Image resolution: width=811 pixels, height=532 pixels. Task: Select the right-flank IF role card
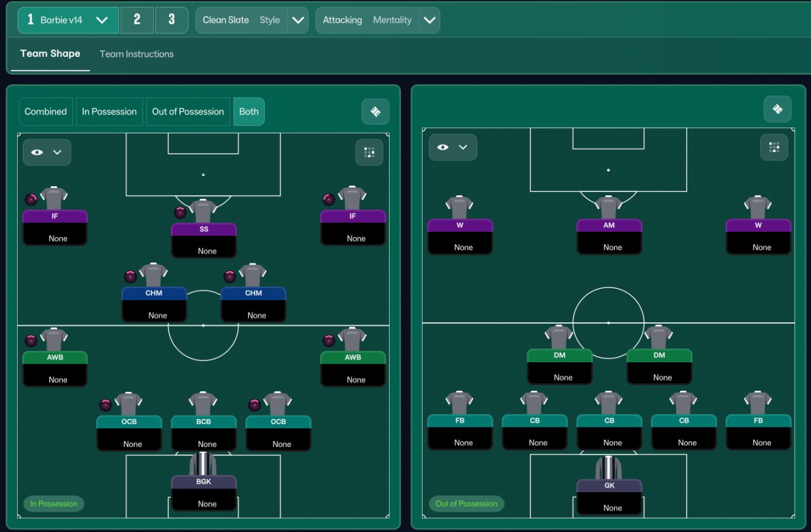click(x=353, y=227)
